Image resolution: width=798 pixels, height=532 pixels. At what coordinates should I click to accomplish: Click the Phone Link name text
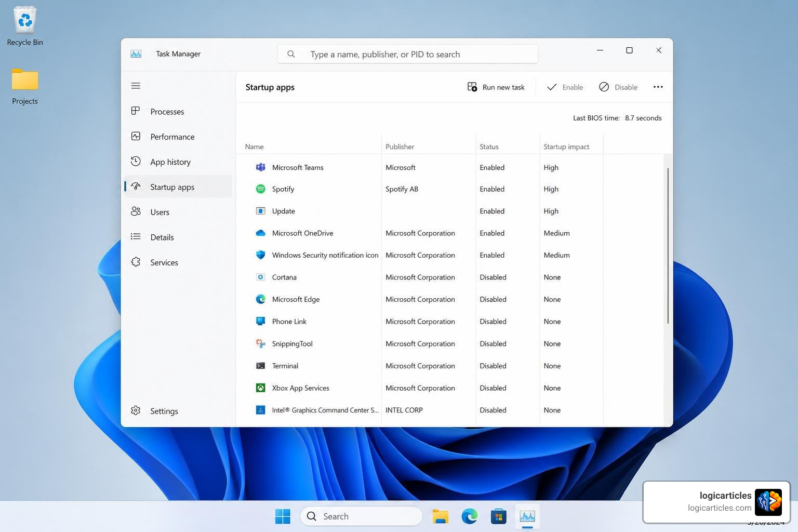pyautogui.click(x=289, y=321)
